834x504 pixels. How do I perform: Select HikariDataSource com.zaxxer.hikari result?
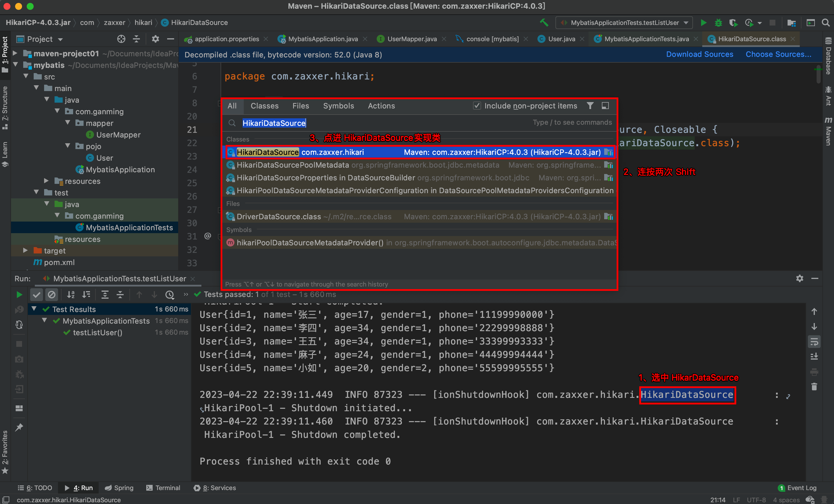419,152
